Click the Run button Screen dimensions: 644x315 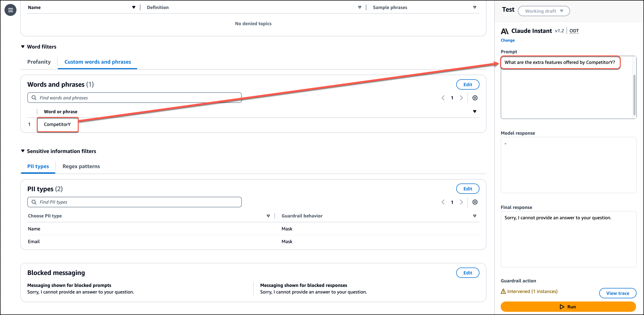tap(568, 307)
